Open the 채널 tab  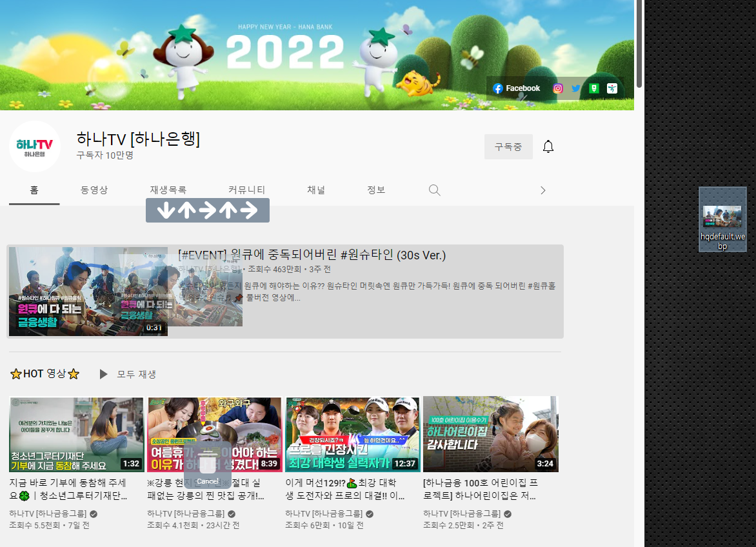pos(316,190)
